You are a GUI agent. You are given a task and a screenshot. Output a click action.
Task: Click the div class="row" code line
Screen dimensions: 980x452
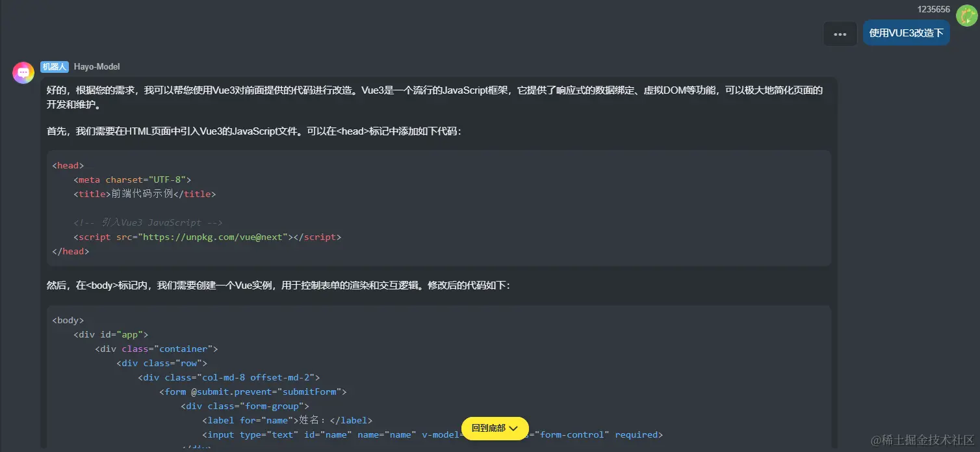click(x=162, y=363)
